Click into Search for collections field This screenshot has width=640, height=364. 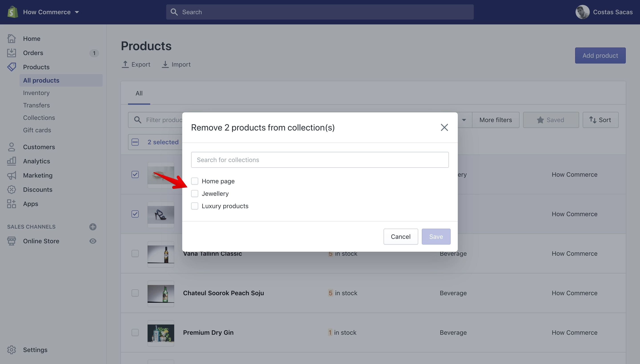tap(320, 160)
